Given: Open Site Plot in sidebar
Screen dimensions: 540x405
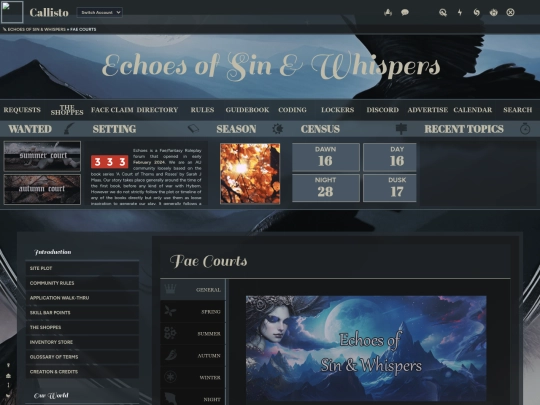Looking at the screenshot, I should coord(82,268).
